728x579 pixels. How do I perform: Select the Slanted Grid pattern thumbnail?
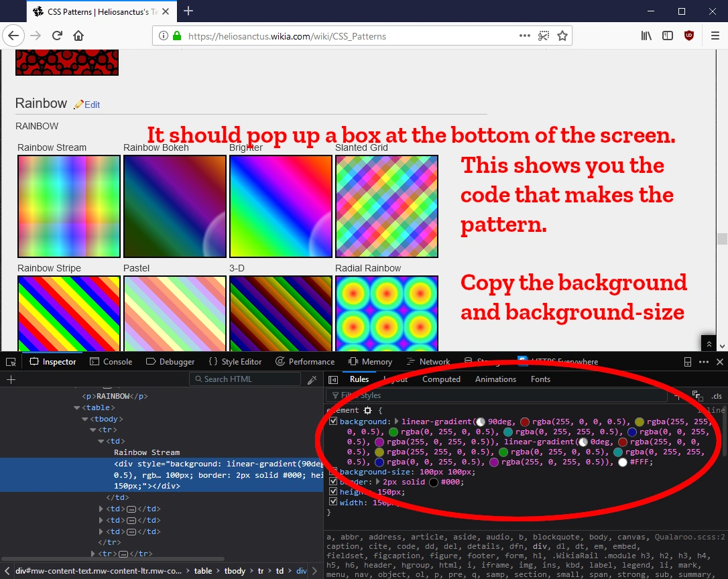[x=387, y=206]
